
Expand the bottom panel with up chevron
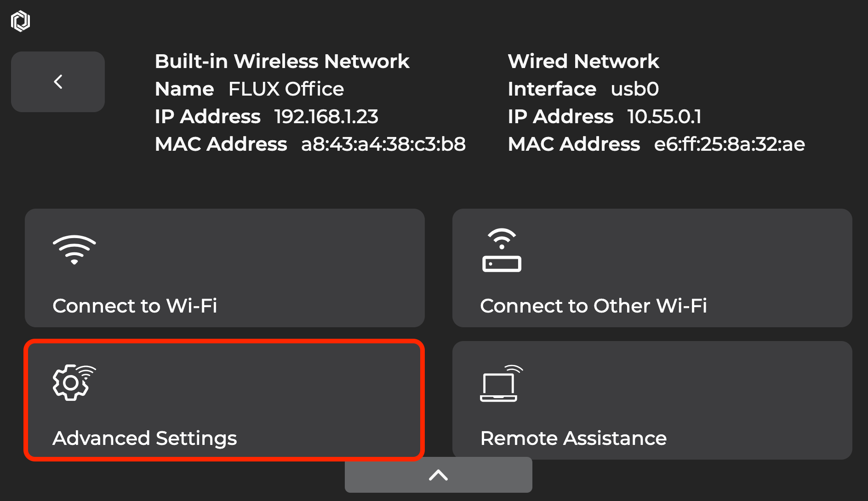(x=439, y=475)
